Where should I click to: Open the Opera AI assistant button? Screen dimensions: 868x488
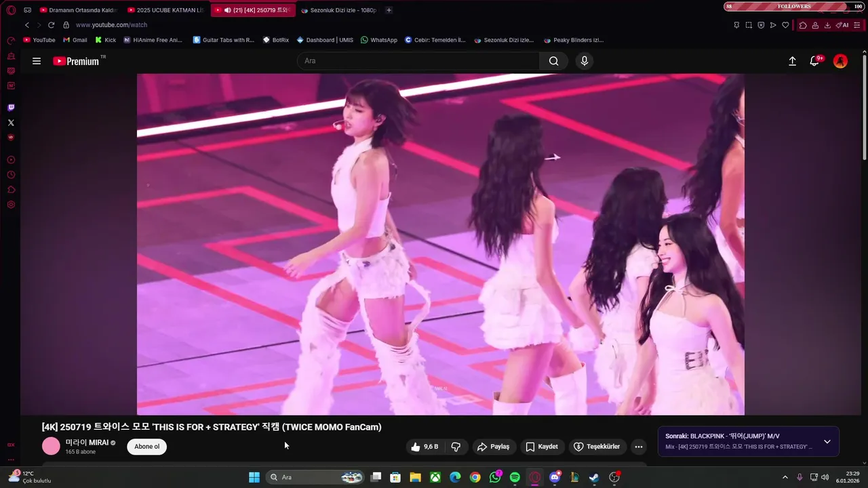coord(842,25)
